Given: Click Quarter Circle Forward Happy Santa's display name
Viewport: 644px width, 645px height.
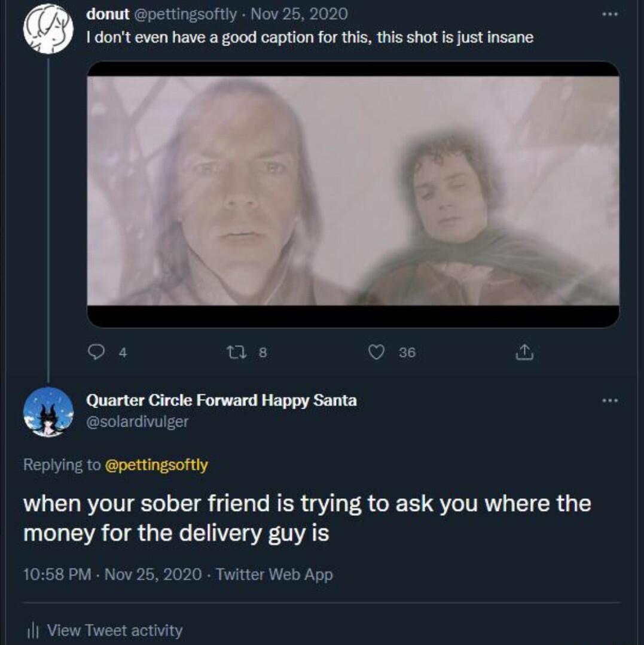Looking at the screenshot, I should click(x=221, y=401).
